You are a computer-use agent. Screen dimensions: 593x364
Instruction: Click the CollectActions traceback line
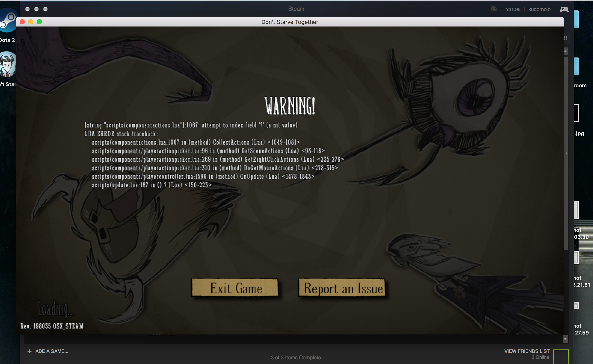[196, 142]
